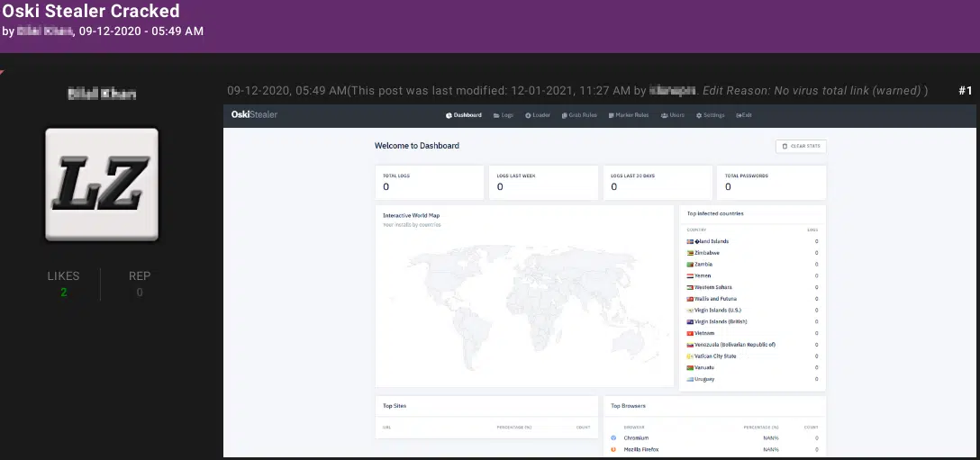The width and height of the screenshot is (980, 460).
Task: Open the Dashboard tab in OskiStealer navbar
Action: (463, 115)
